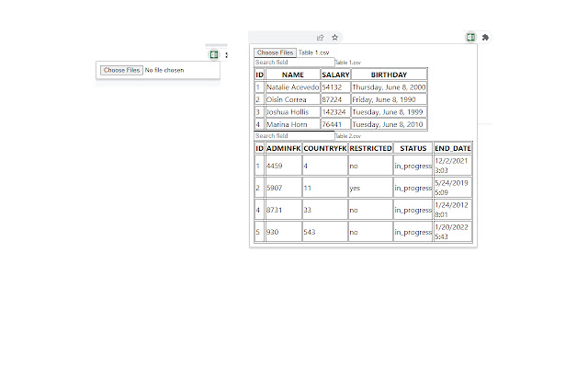Click salary value 142324

pyautogui.click(x=335, y=112)
